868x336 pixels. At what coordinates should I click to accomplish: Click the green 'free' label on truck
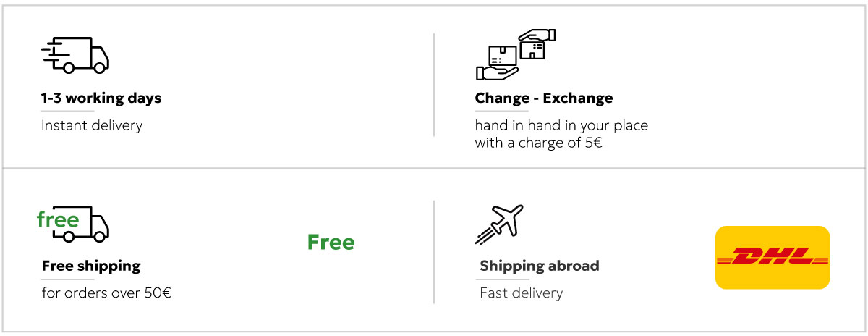pos(58,219)
